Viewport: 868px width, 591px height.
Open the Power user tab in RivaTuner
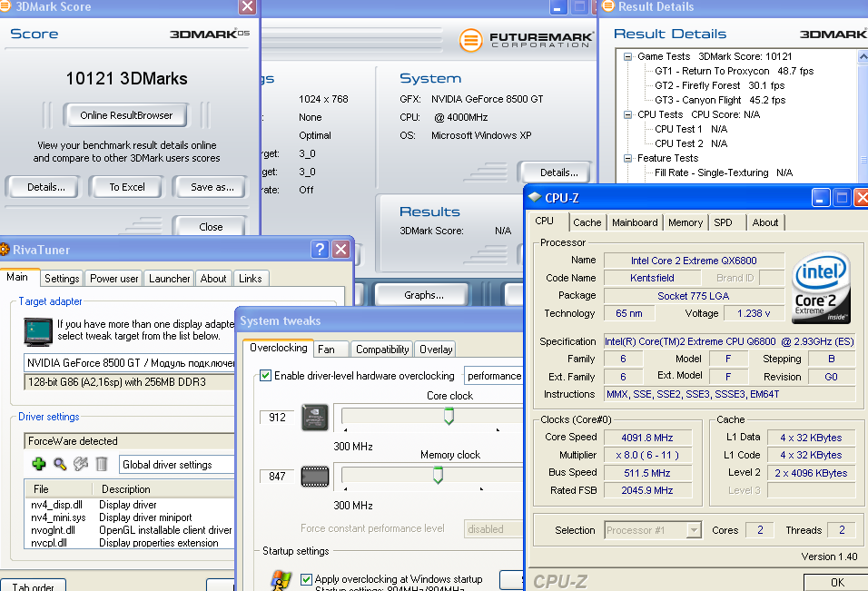tap(114, 279)
